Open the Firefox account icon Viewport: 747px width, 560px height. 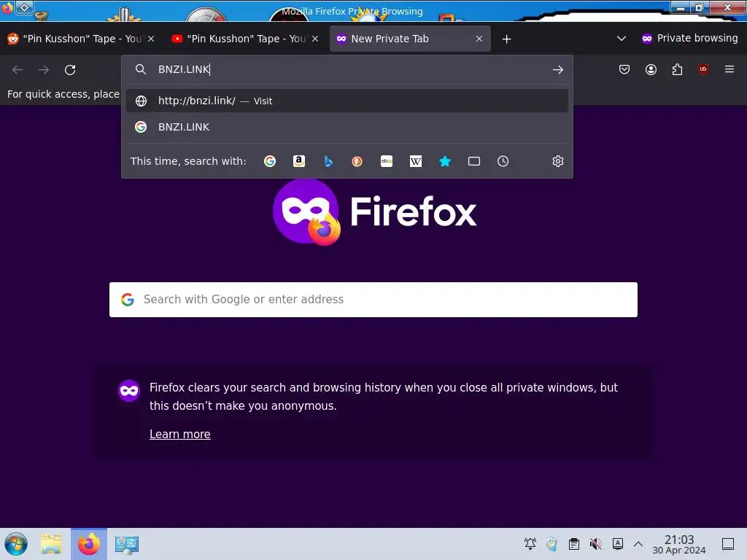coord(651,69)
